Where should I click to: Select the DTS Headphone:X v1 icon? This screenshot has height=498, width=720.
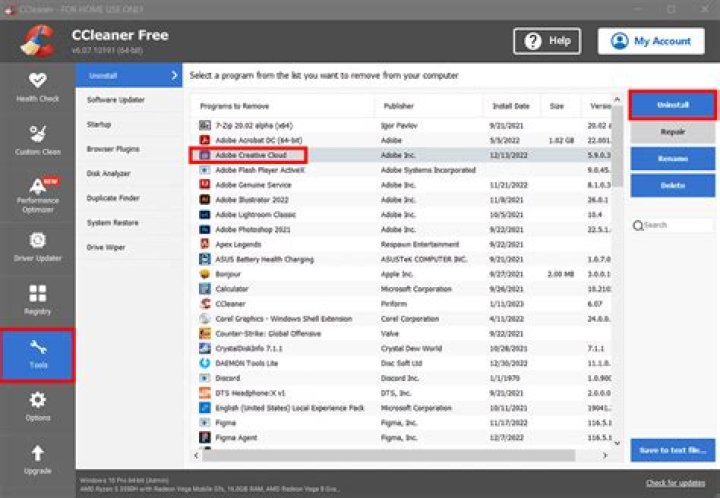click(x=205, y=393)
